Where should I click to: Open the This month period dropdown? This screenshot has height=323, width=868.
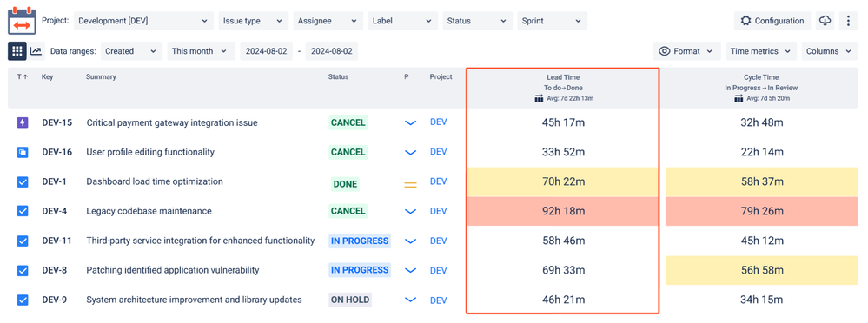click(201, 51)
